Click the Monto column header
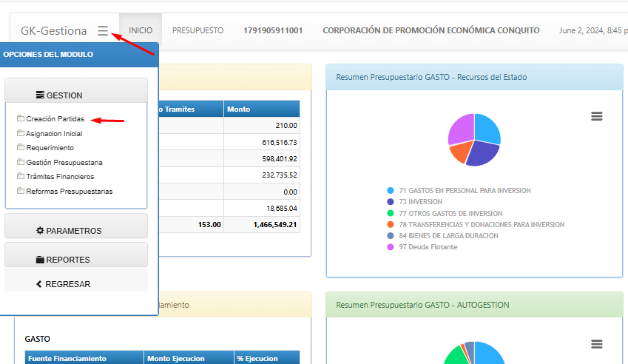628x364 pixels. (262, 109)
